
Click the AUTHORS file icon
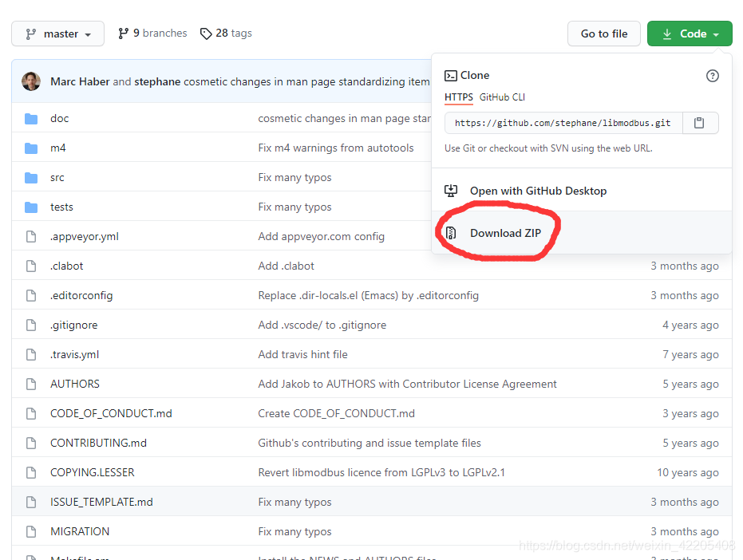click(x=31, y=384)
